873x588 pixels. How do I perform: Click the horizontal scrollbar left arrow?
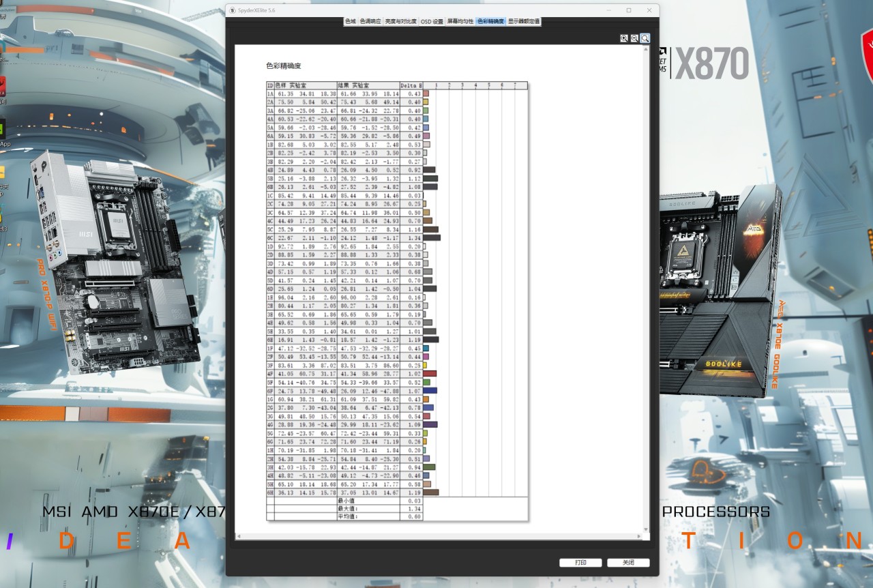[x=238, y=537]
